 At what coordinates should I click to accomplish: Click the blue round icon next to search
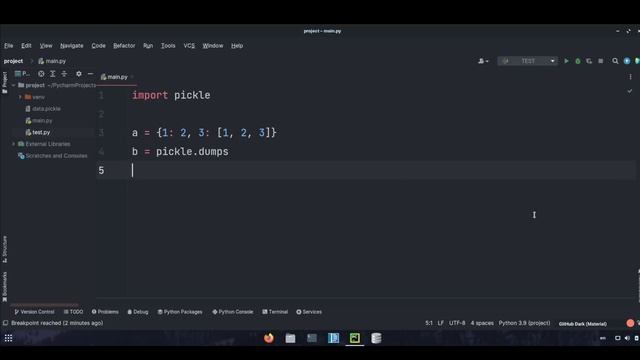627,61
